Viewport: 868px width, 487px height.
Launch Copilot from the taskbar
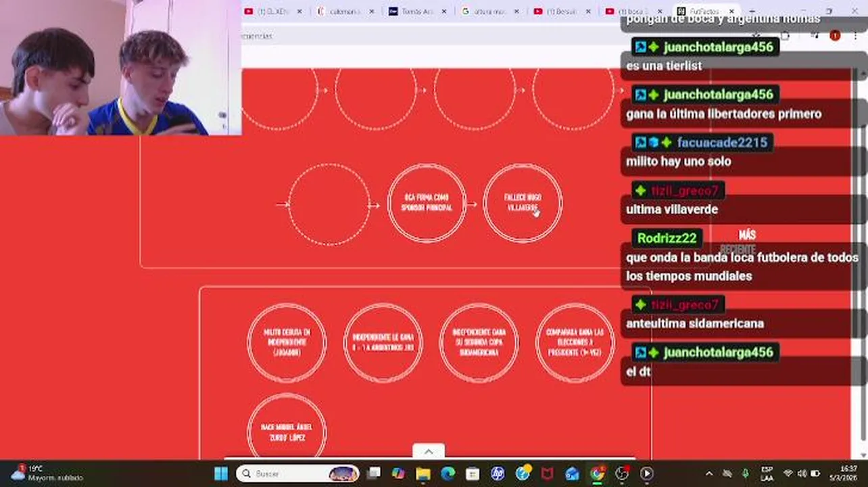397,473
